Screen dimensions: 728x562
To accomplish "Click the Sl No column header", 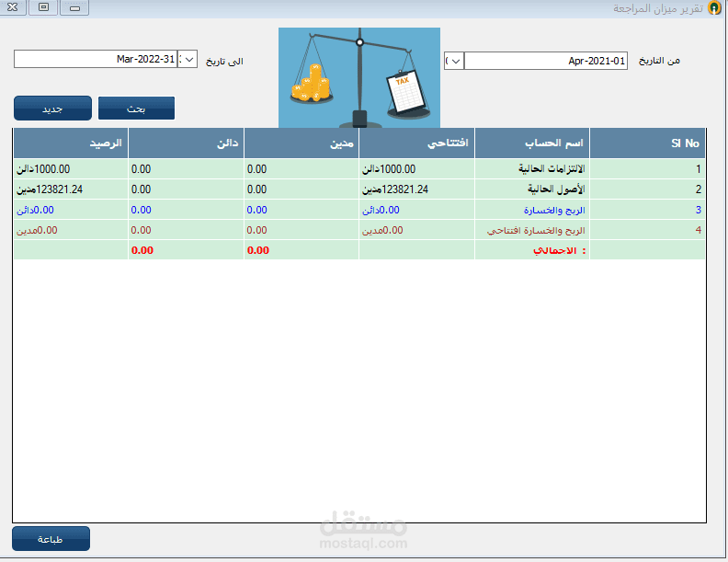I will point(648,143).
